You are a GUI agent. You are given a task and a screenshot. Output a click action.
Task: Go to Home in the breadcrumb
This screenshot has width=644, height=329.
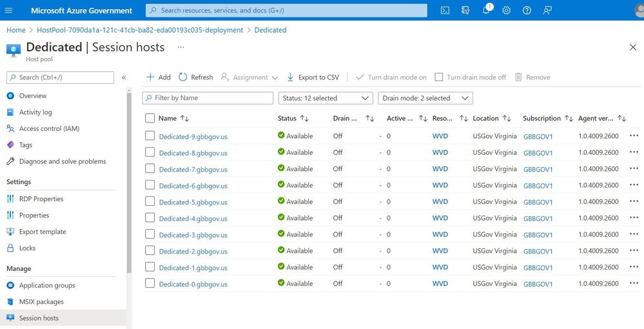coord(16,30)
